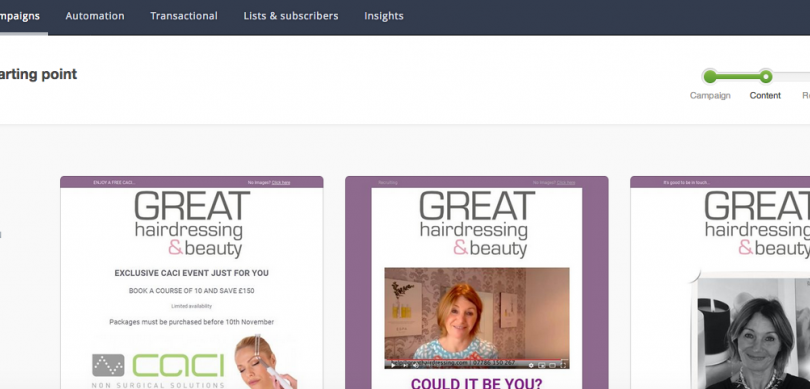
Task: Choose the Exclusive CACI Event template thumbnail
Action: pyautogui.click(x=192, y=283)
